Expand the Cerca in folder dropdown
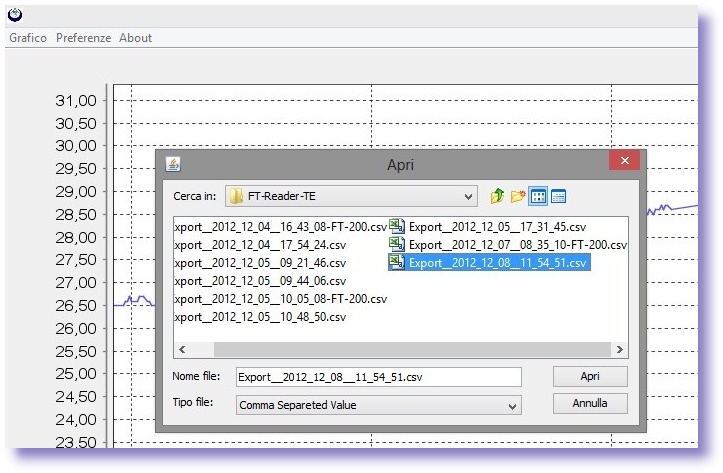This screenshot has width=723, height=473. pyautogui.click(x=468, y=196)
